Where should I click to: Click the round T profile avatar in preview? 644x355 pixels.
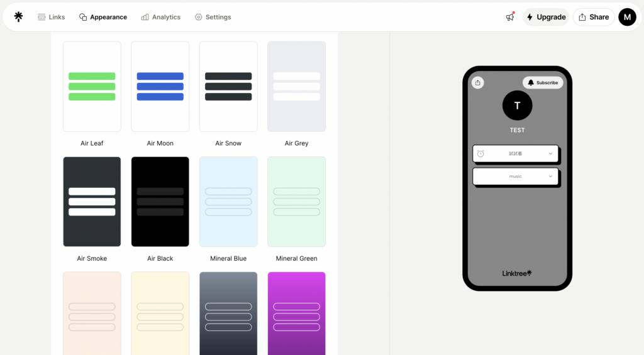click(x=517, y=106)
